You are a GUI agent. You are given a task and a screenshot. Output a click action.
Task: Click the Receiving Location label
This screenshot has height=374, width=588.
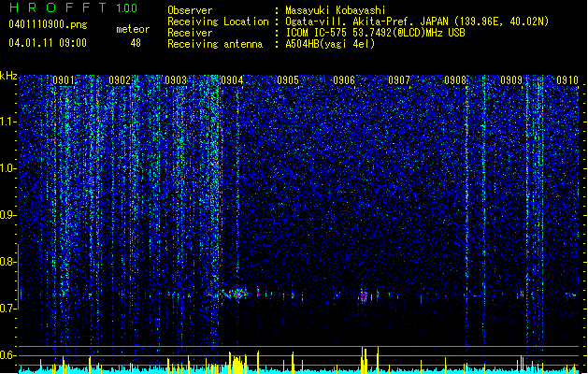[x=218, y=22]
